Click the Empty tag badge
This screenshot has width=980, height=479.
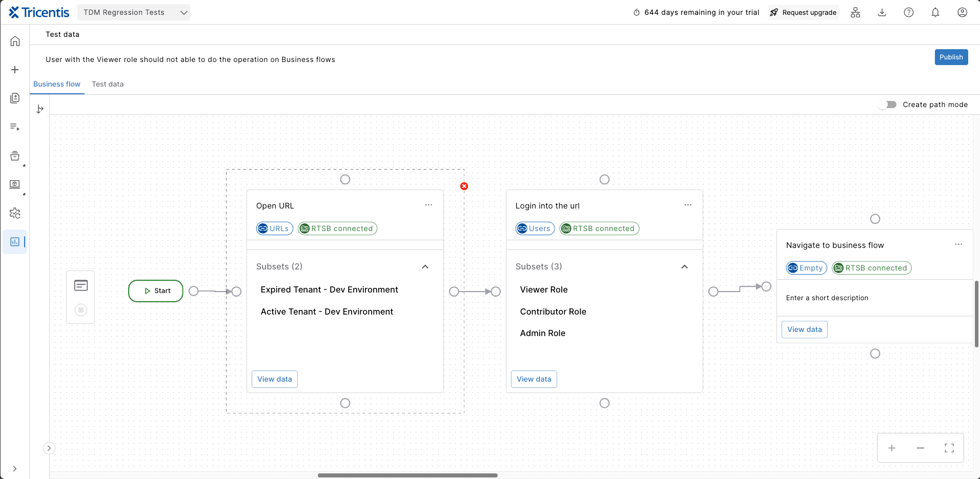807,268
